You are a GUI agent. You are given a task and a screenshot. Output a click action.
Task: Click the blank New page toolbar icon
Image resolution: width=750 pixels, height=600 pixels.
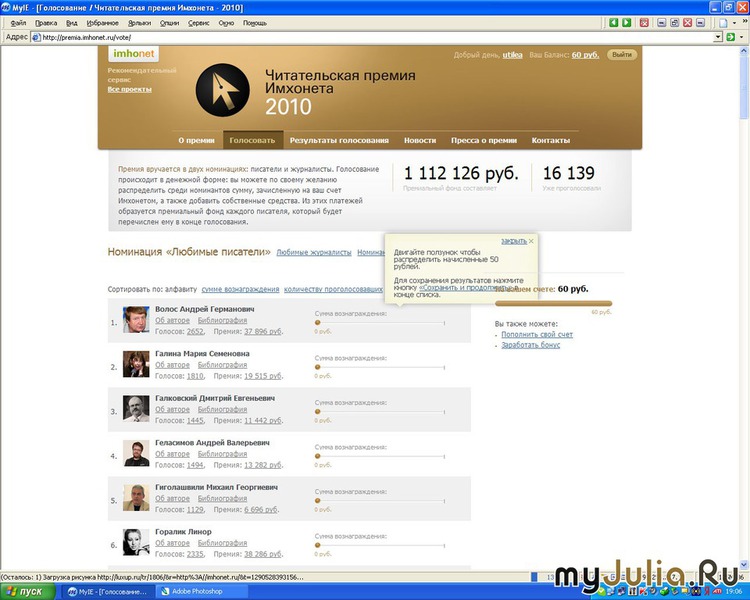(723, 23)
